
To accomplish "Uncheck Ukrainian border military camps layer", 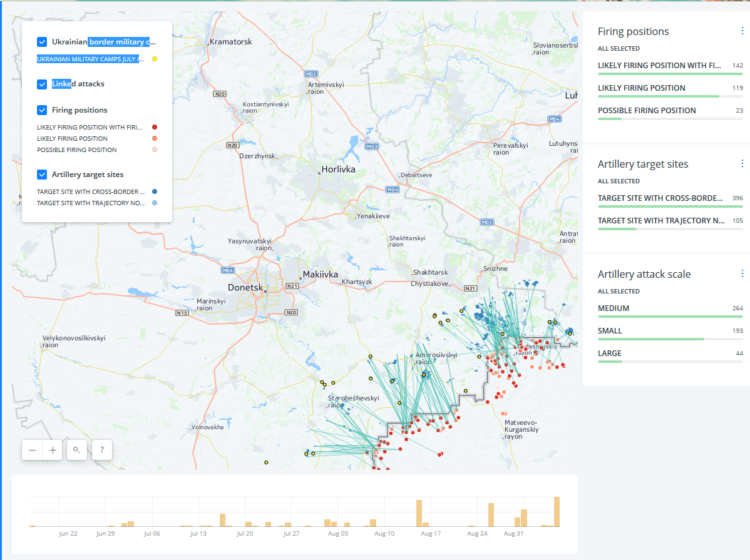I will (42, 42).
